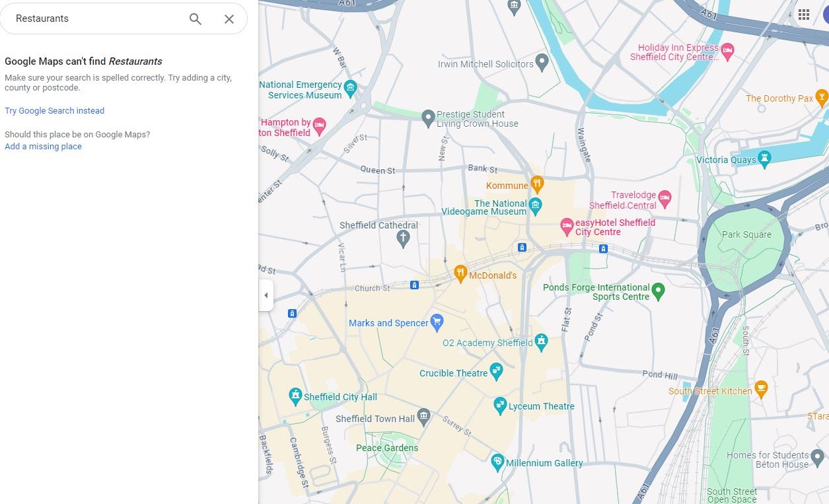Collapse the side panel arrow
This screenshot has width=829, height=504.
coord(266,295)
